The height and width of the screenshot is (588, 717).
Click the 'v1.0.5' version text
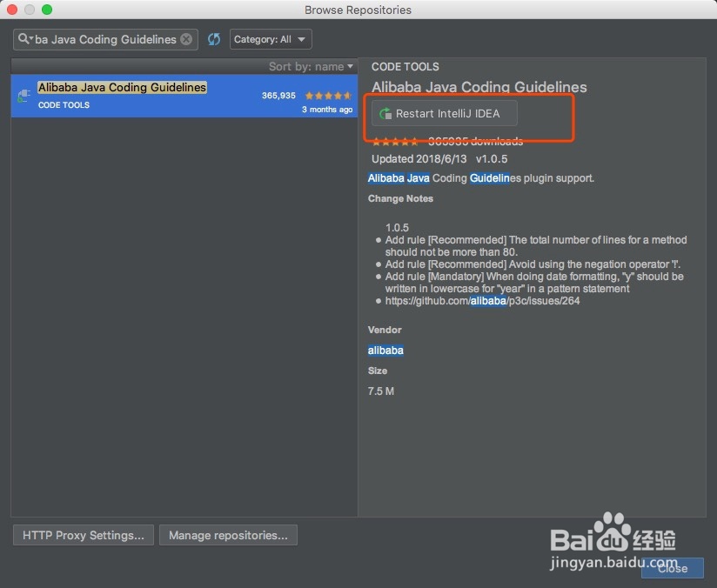492,159
